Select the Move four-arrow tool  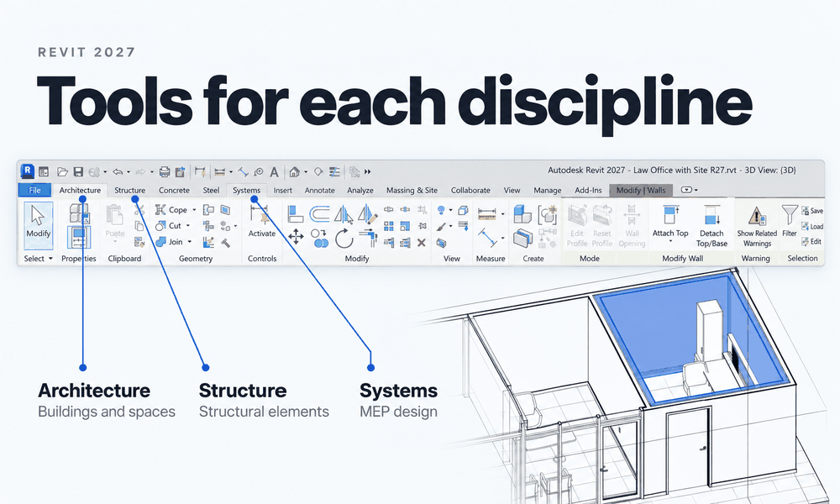pyautogui.click(x=296, y=237)
